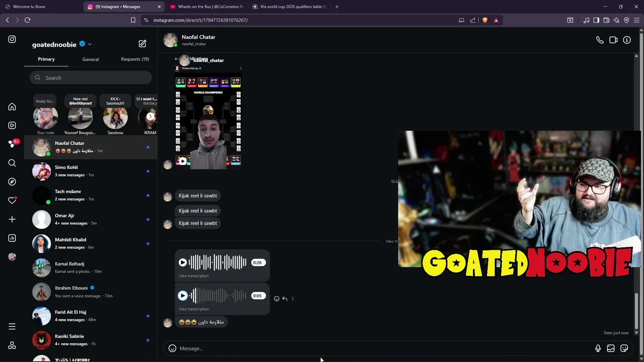Open Explore compass icon
Screen dimensions: 644x362
pos(12,182)
